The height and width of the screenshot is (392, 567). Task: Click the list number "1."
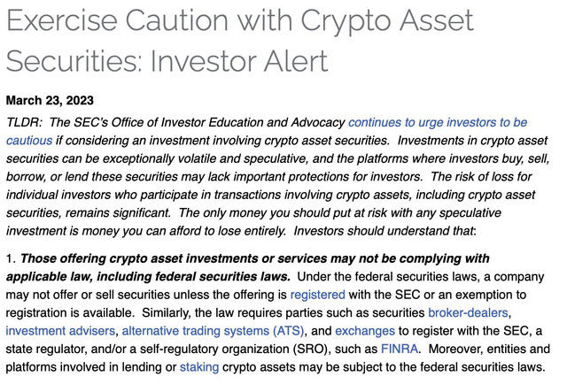(x=11, y=258)
